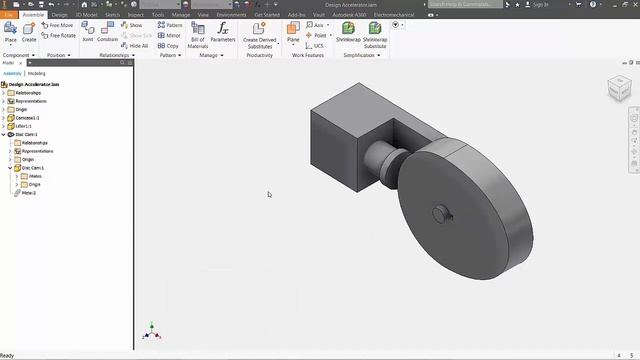Expand the top-level Relationships folder
The image size is (640, 360).
[4, 93]
